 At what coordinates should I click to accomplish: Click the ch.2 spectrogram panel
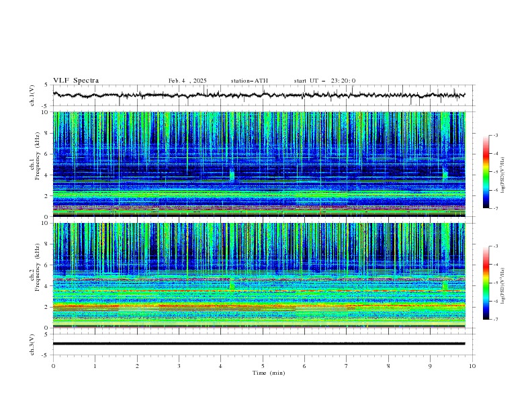pyautogui.click(x=259, y=275)
